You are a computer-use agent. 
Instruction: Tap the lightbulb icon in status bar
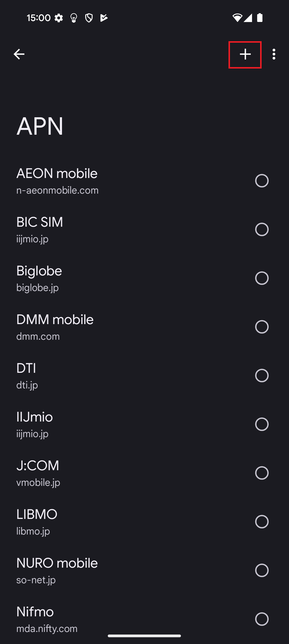click(x=74, y=18)
